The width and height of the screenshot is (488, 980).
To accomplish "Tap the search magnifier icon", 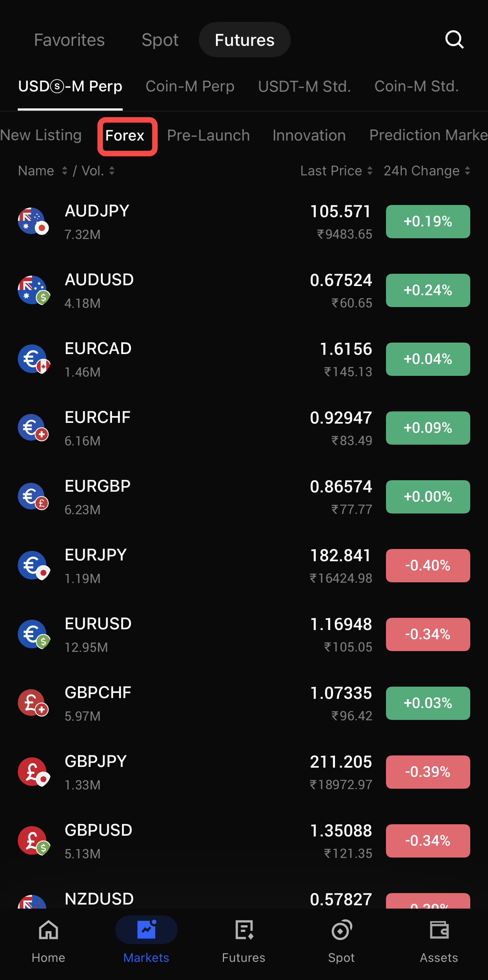I will (x=454, y=40).
